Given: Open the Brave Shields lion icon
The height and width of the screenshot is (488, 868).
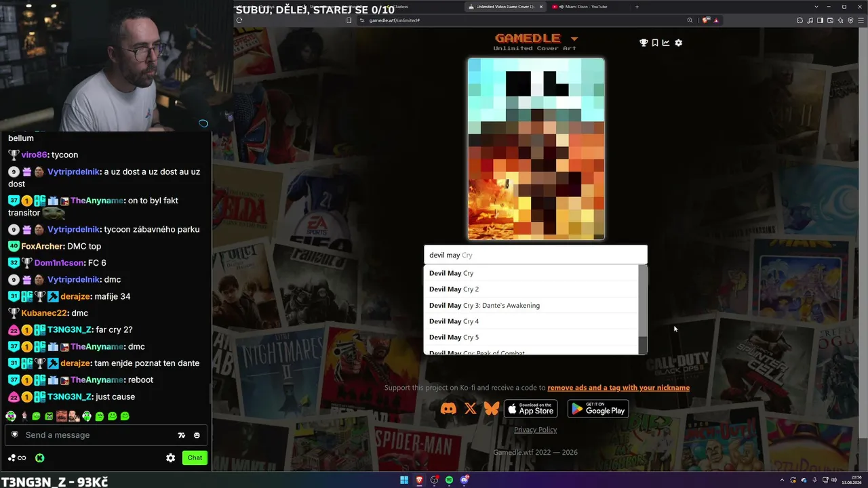Looking at the screenshot, I should tap(706, 20).
